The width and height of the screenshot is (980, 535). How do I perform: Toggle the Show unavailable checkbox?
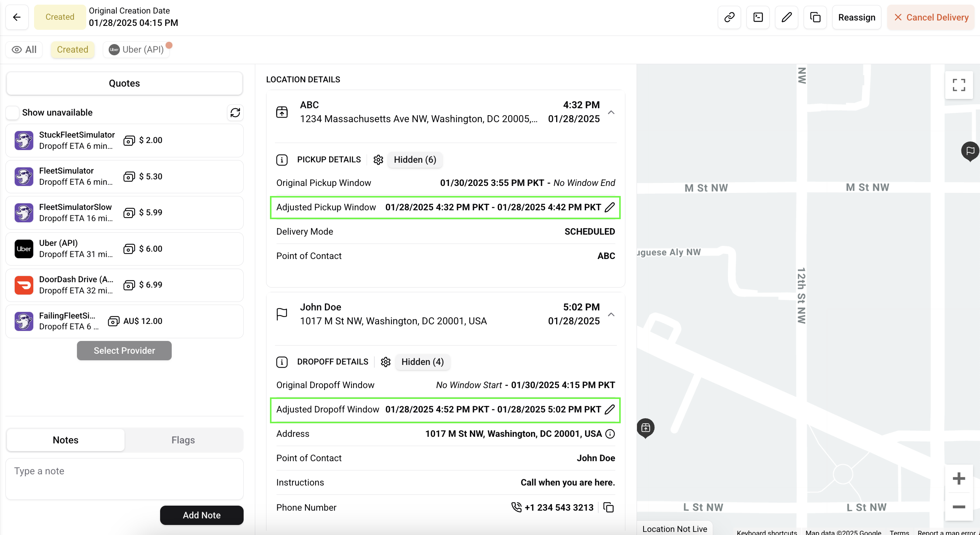[13, 112]
